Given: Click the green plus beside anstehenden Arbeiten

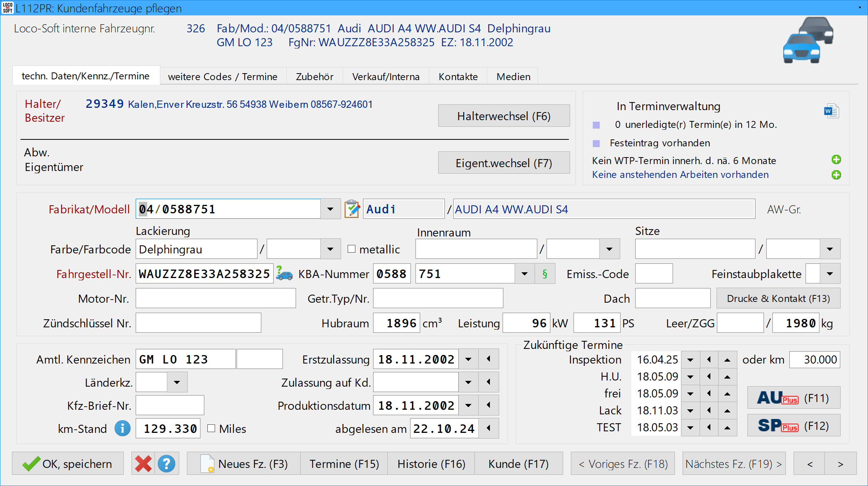Looking at the screenshot, I should [x=836, y=175].
